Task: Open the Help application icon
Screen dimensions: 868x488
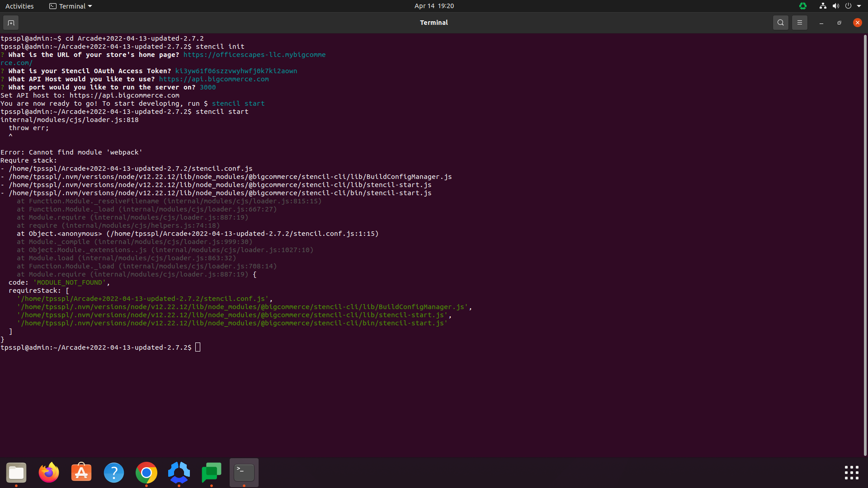Action: click(114, 473)
